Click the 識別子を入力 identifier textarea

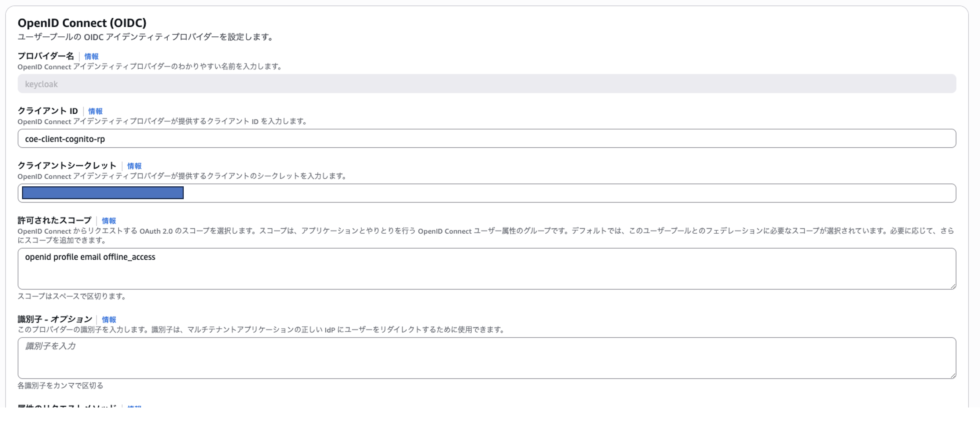pos(486,358)
